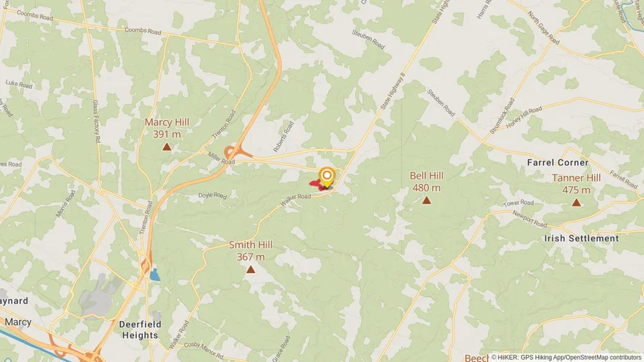The image size is (644, 362).
Task: Click the Marcy Hill peak triangle
Action: coord(167,146)
